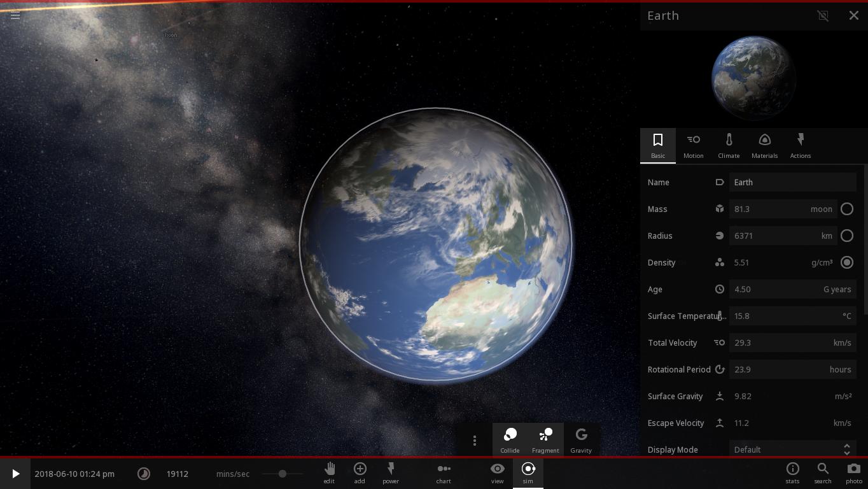
Task: Change Mass unit from moon
Action: 821,209
